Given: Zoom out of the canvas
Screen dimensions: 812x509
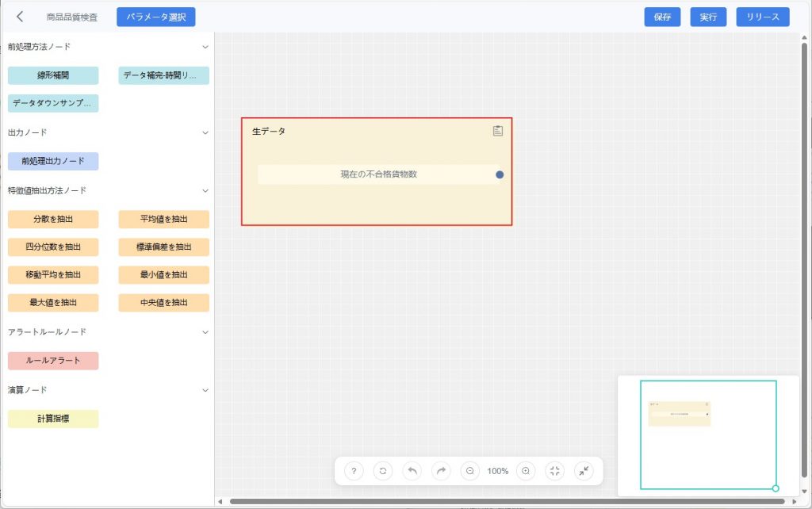Looking at the screenshot, I should click(x=470, y=471).
